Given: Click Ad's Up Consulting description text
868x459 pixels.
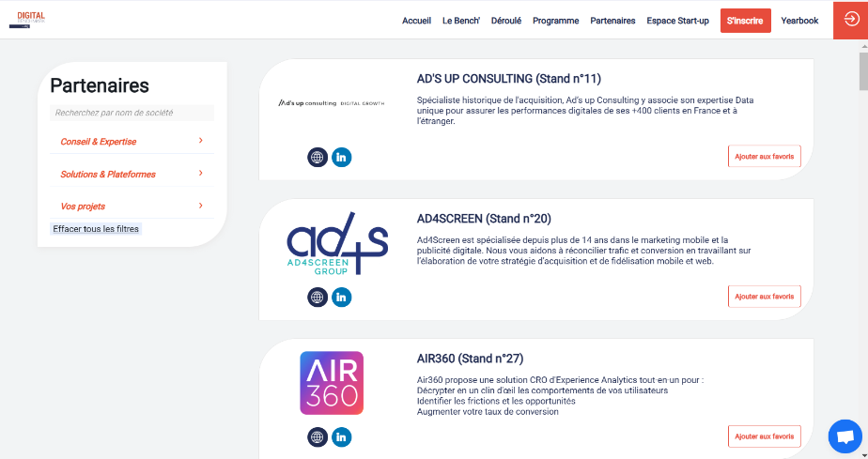Looking at the screenshot, I should pyautogui.click(x=585, y=111).
